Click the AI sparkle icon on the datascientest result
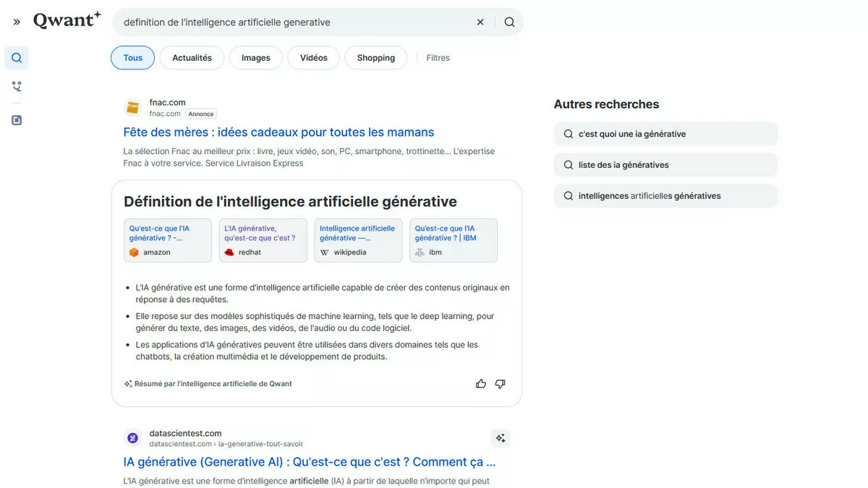Viewport: 868px width, 488px height. point(500,437)
